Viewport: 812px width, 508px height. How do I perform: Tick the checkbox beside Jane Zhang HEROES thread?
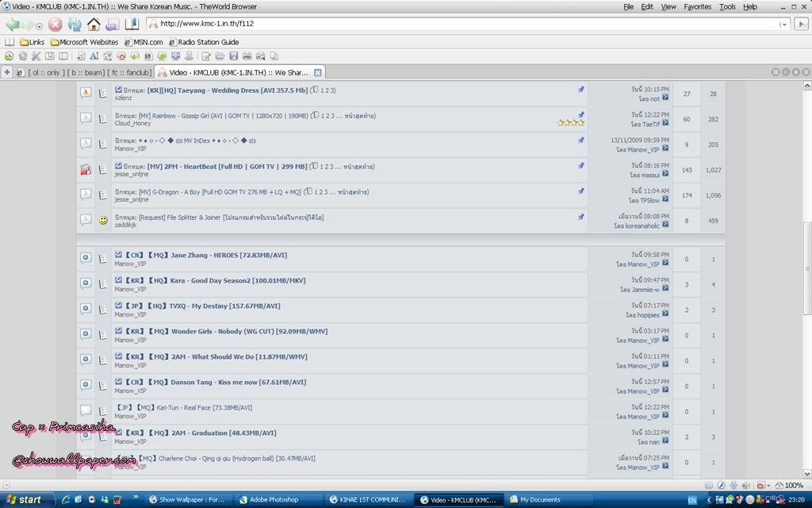point(119,255)
